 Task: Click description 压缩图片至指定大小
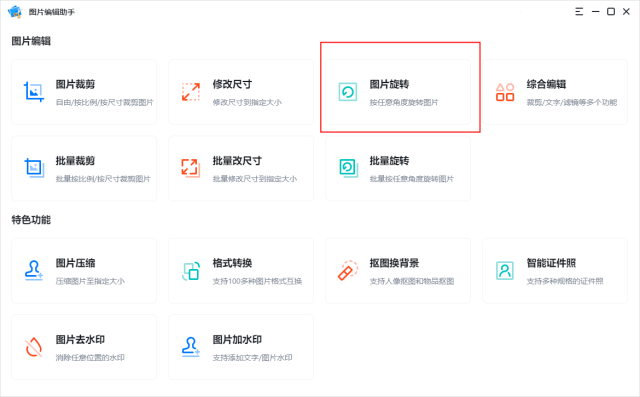coord(90,281)
